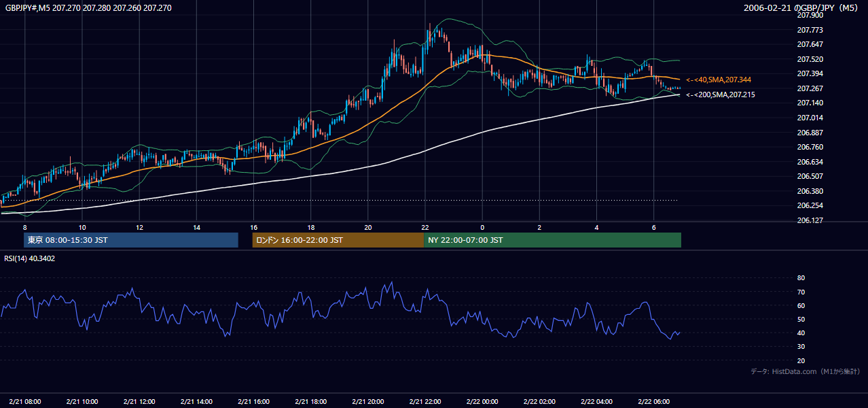Click price axis value 207.900
The image size is (868, 408).
810,15
